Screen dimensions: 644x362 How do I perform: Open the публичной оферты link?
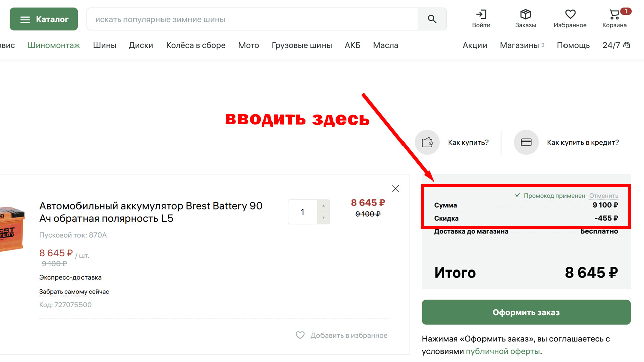[503, 351]
